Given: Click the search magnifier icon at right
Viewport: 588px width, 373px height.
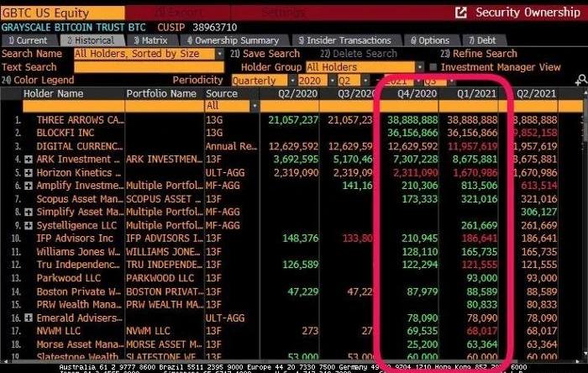Looking at the screenshot, I should 580,81.
